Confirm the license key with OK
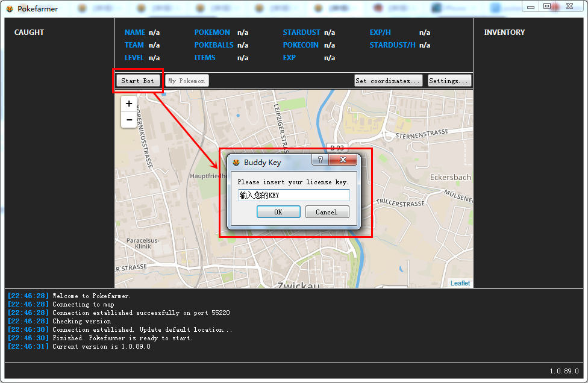Image resolution: width=588 pixels, height=383 pixels. 278,212
